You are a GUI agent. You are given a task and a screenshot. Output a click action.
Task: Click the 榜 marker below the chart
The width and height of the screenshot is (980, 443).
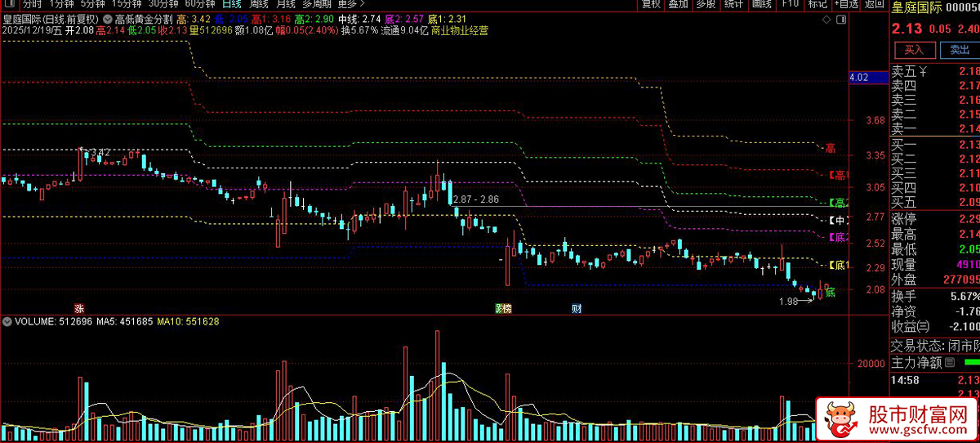508,308
